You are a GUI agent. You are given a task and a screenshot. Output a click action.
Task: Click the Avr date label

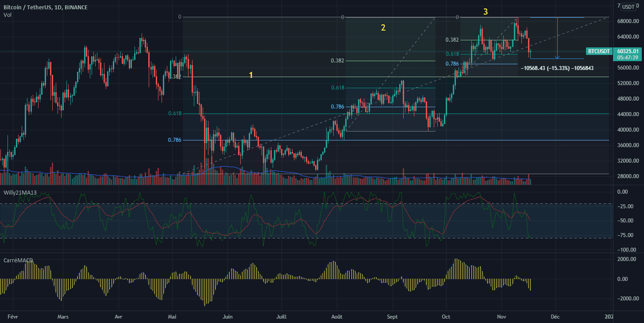118,317
